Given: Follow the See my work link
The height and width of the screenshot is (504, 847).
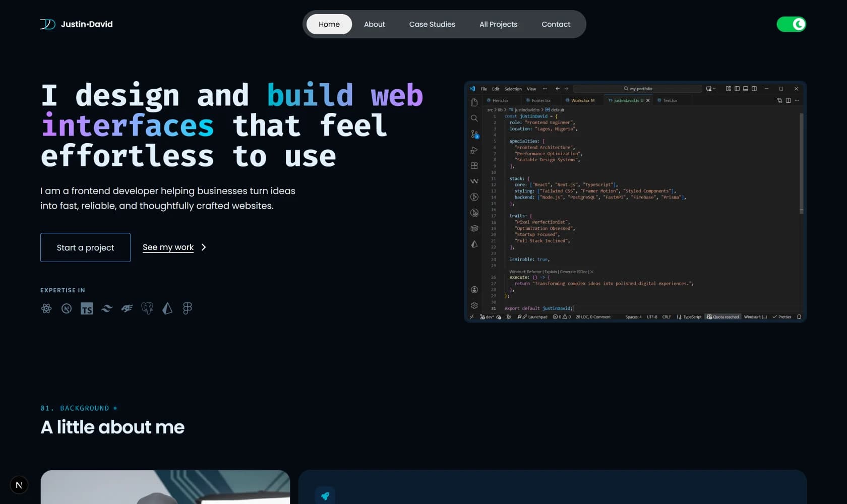Looking at the screenshot, I should (x=168, y=247).
